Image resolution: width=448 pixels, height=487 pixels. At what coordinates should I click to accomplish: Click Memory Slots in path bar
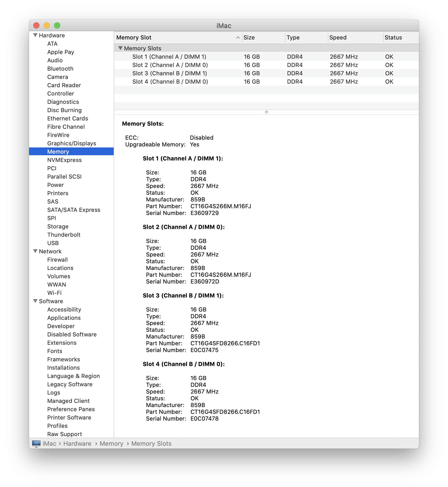click(x=151, y=443)
